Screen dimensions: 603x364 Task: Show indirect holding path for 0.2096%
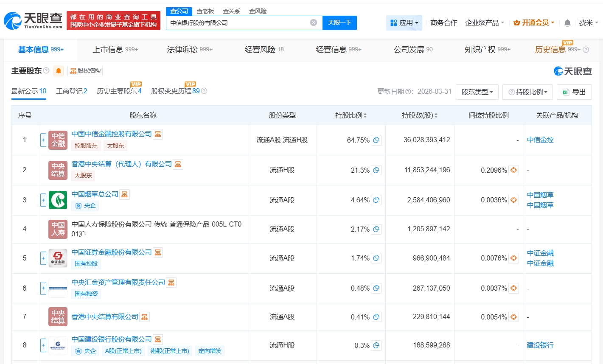tap(514, 170)
